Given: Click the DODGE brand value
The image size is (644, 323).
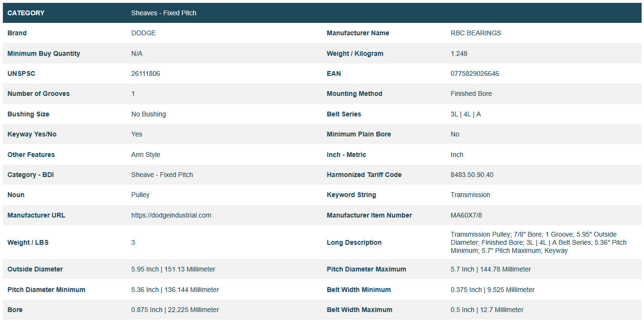Looking at the screenshot, I should (143, 33).
